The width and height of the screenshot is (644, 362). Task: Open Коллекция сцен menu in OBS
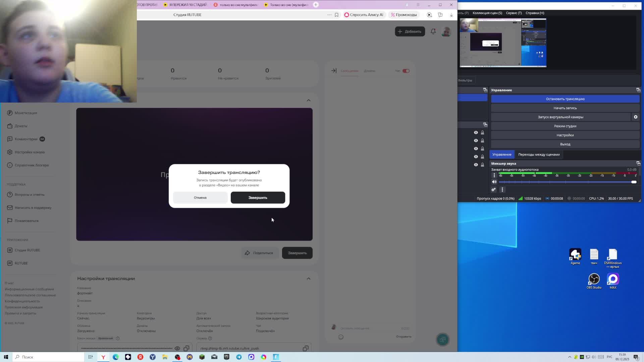point(487,13)
